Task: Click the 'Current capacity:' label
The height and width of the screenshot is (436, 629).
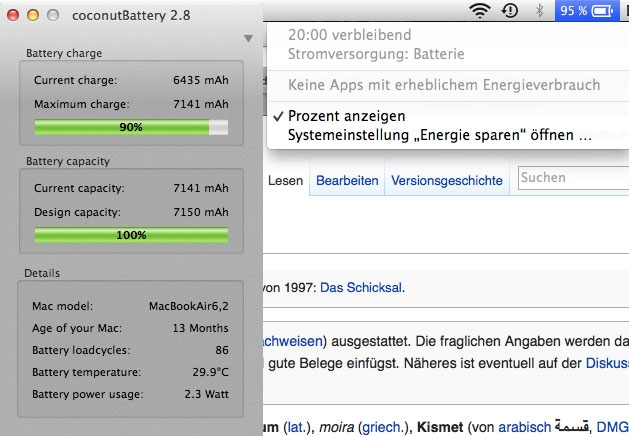Action: [79, 188]
